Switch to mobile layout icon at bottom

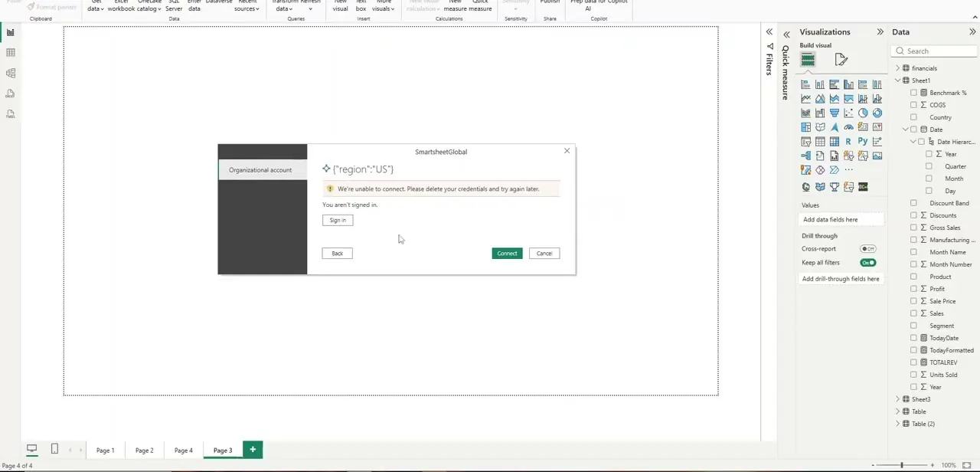click(54, 449)
